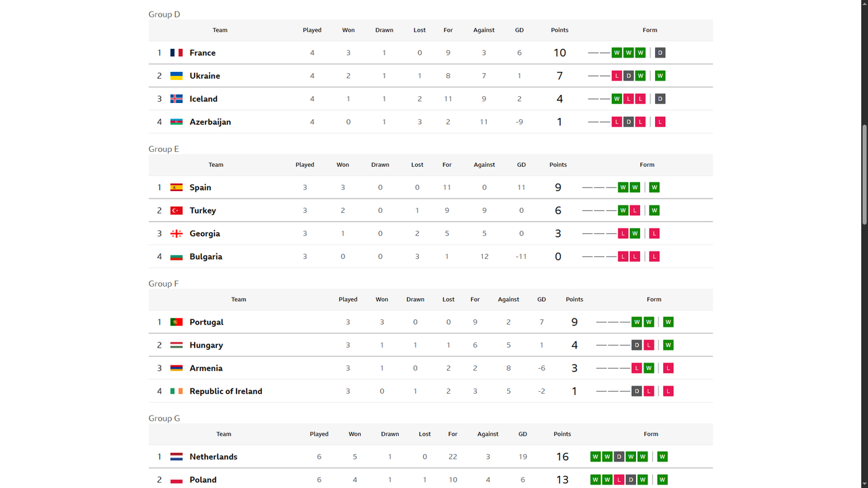Click the GD column header in Group F
The image size is (868, 488).
[x=541, y=300]
